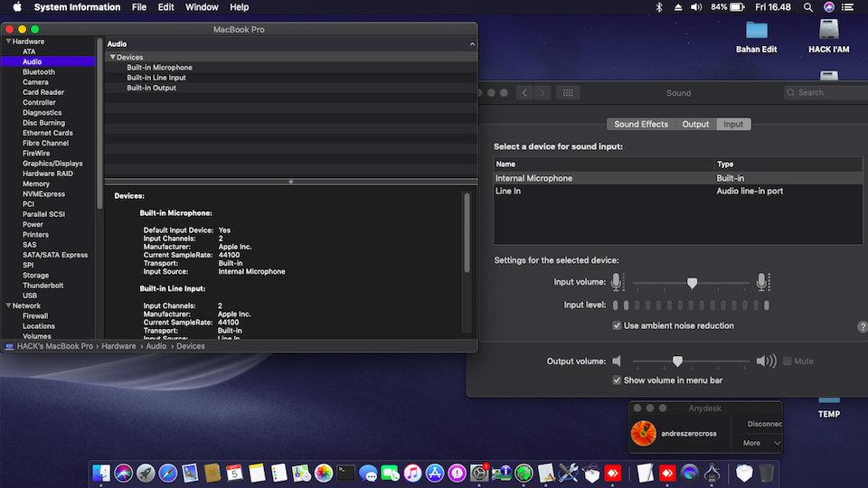Screen dimensions: 868x488
Task: Click Disconnect in the Anydesk window
Action: click(764, 424)
